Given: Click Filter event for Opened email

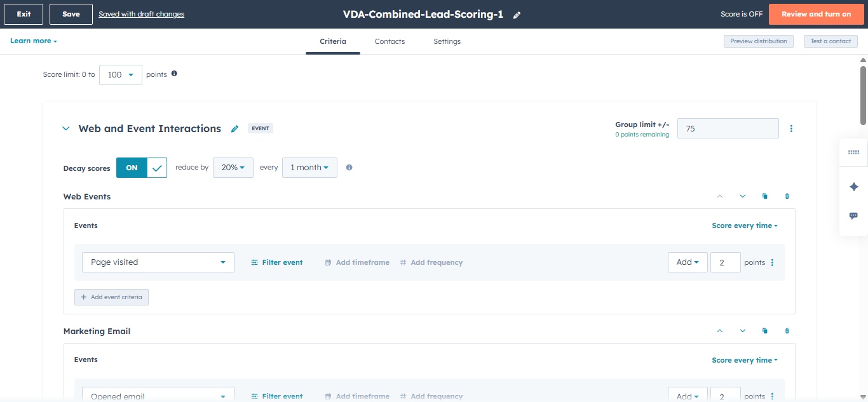Looking at the screenshot, I should click(277, 396).
